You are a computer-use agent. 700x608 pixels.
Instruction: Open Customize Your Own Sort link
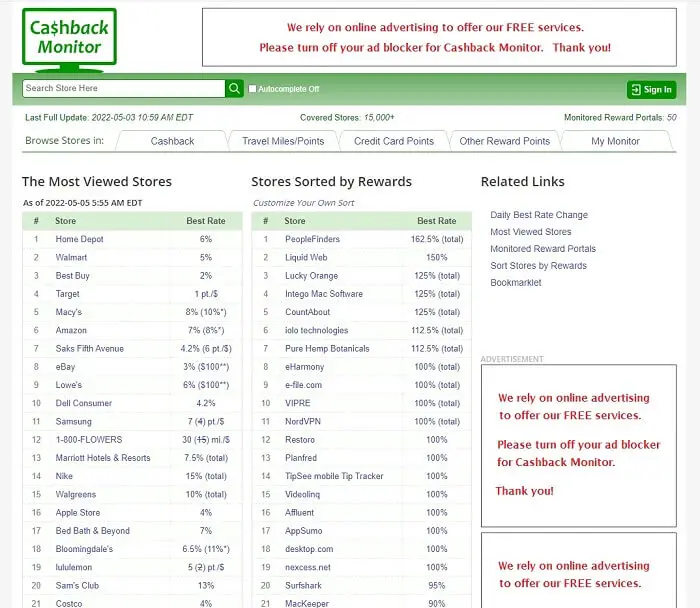[x=303, y=203]
